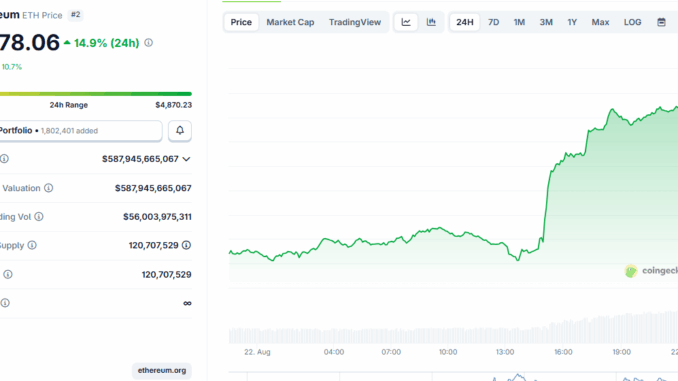Click the 10.7% change value
Image resolution: width=678 pixels, height=381 pixels.
[x=12, y=67]
